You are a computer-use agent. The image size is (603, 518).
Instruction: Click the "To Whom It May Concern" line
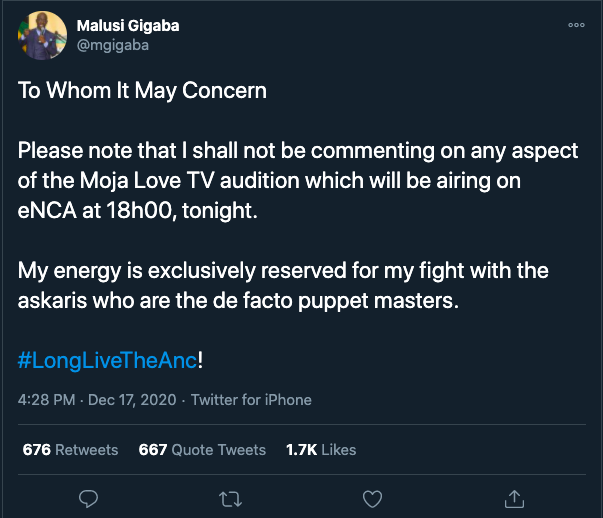(x=143, y=90)
